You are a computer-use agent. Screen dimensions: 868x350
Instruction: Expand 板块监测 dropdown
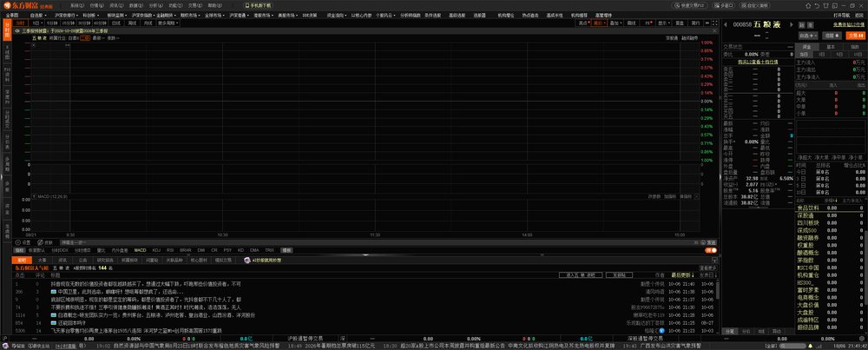116,15
